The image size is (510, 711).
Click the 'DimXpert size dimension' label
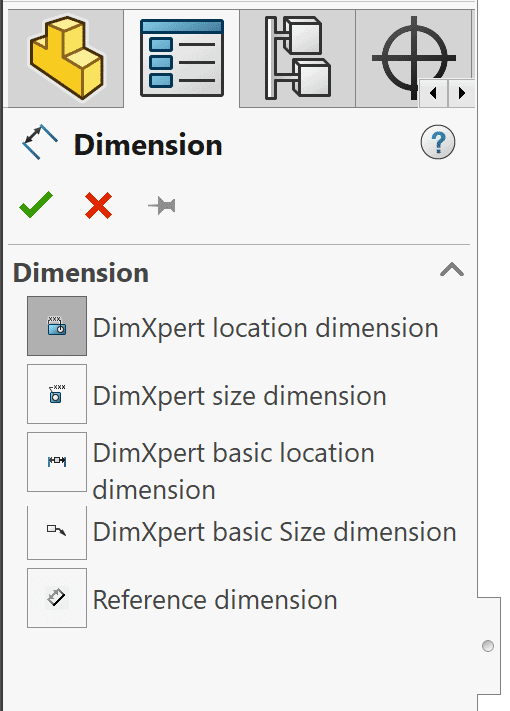239,396
